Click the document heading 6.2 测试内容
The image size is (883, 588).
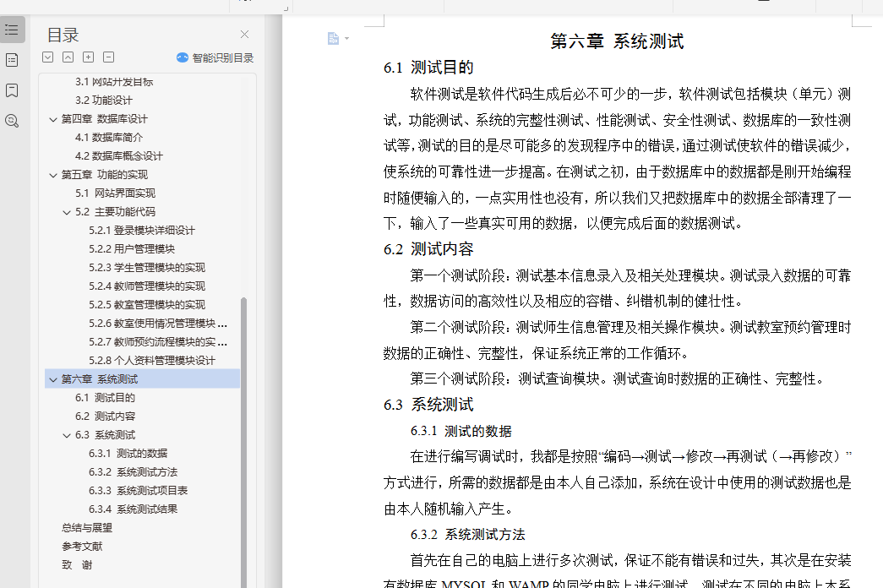point(428,249)
